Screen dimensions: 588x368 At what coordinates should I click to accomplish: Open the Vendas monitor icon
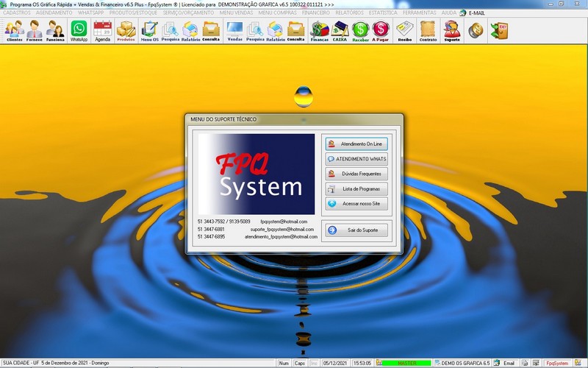coord(234,31)
